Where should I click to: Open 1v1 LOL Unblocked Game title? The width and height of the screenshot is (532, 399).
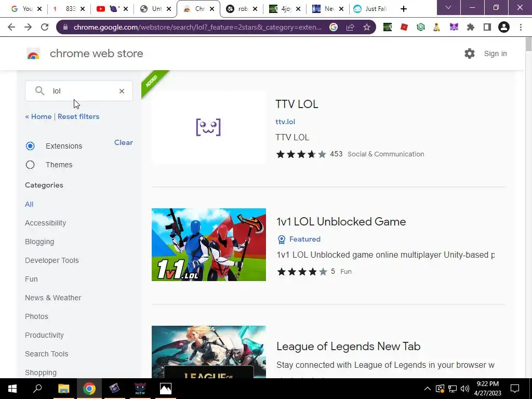click(x=341, y=221)
